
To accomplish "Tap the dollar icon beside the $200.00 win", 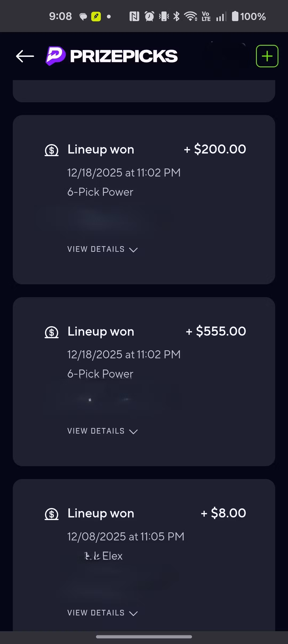I will [x=51, y=150].
